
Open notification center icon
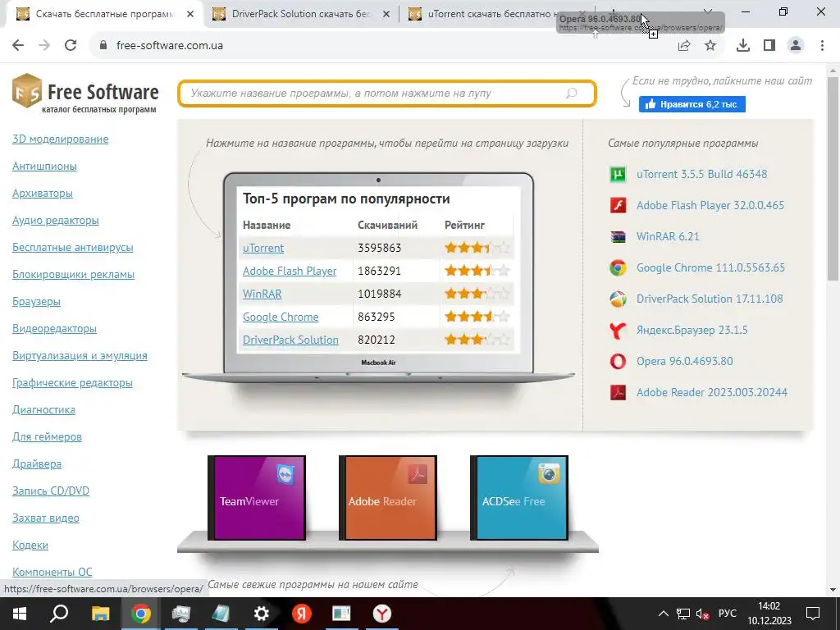pyautogui.click(x=813, y=614)
